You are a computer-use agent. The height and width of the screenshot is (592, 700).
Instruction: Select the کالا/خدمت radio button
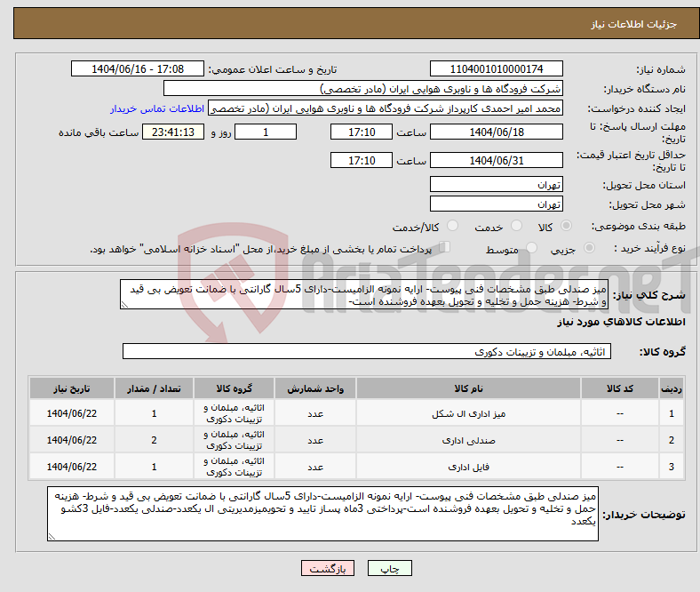[452, 227]
